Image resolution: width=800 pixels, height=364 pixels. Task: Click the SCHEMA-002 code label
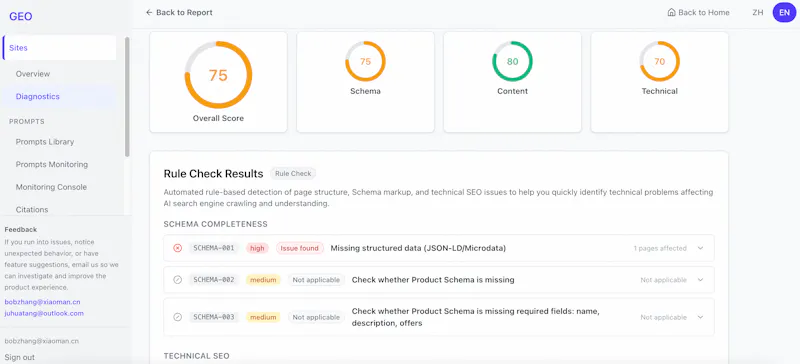pos(214,280)
